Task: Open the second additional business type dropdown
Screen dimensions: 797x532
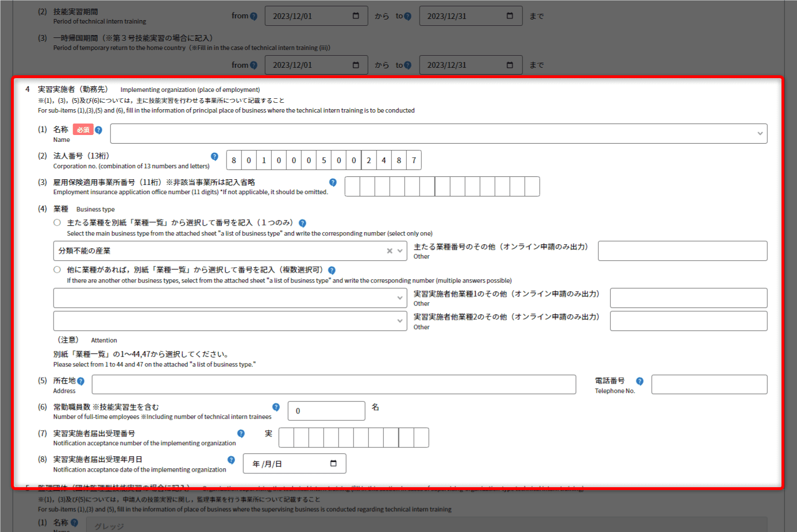Action: tap(400, 321)
